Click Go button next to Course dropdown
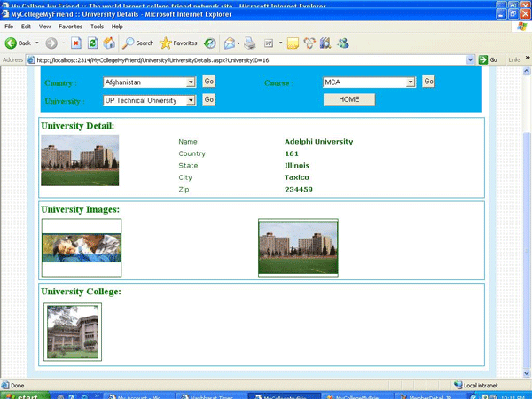The width and height of the screenshot is (532, 399). (x=428, y=82)
